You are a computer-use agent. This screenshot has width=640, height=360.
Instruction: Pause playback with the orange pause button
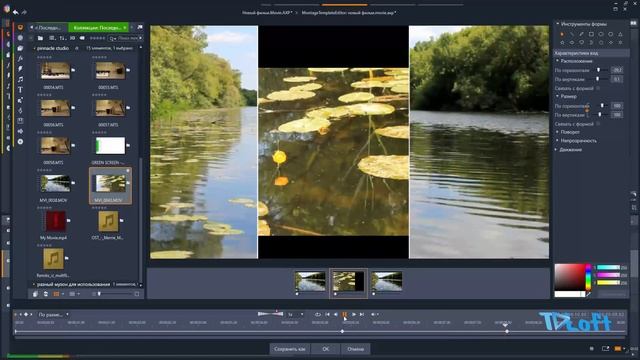coord(344,314)
